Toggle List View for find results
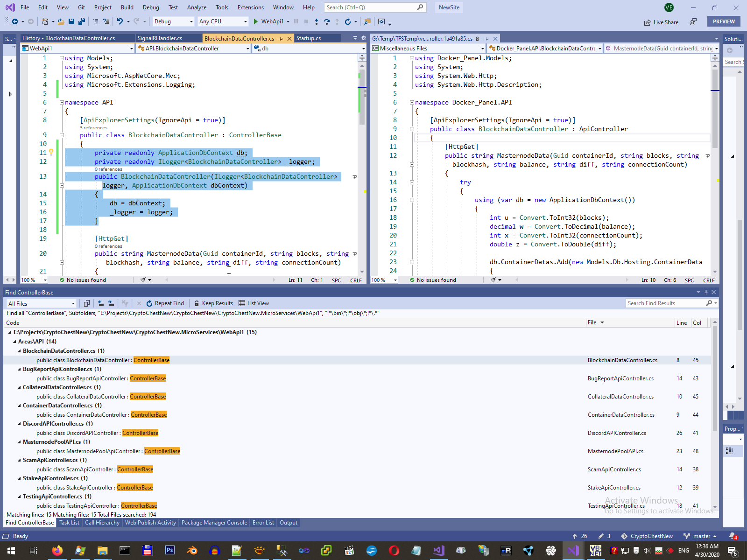Viewport: 747px width, 560px height. tap(254, 303)
